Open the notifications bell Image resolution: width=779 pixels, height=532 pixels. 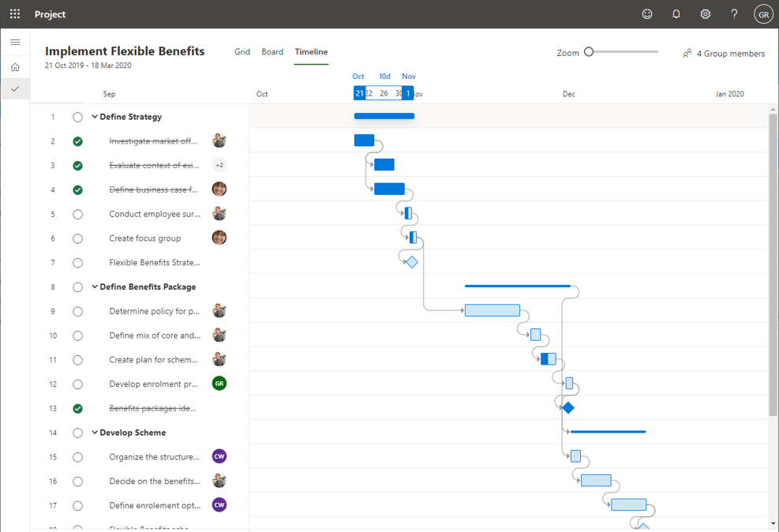click(x=676, y=14)
